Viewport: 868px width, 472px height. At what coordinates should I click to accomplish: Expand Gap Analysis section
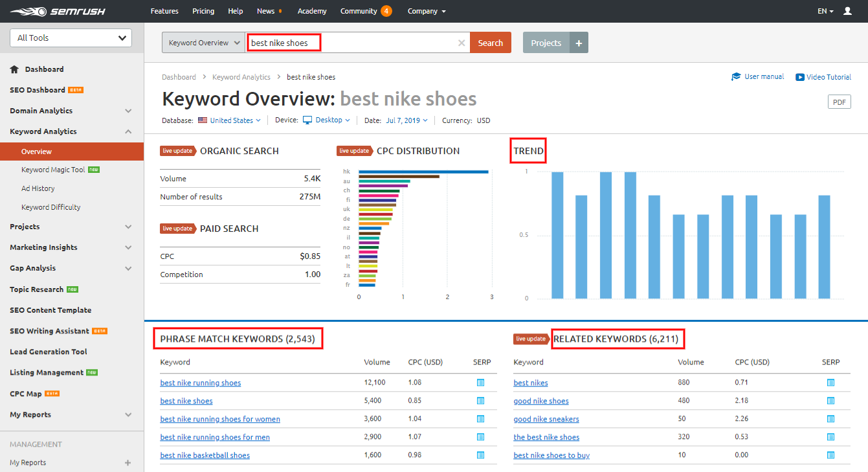coord(128,268)
